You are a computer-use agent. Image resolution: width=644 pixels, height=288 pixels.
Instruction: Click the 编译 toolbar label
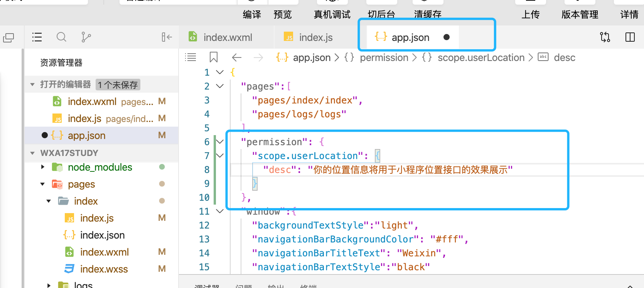252,15
